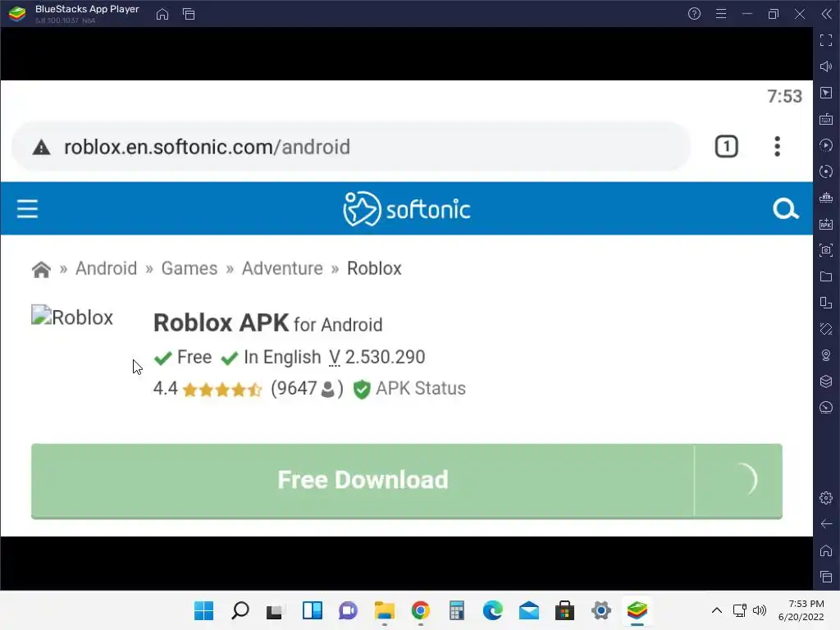Open Google Chrome from taskbar
This screenshot has width=840, height=630.
point(421,610)
